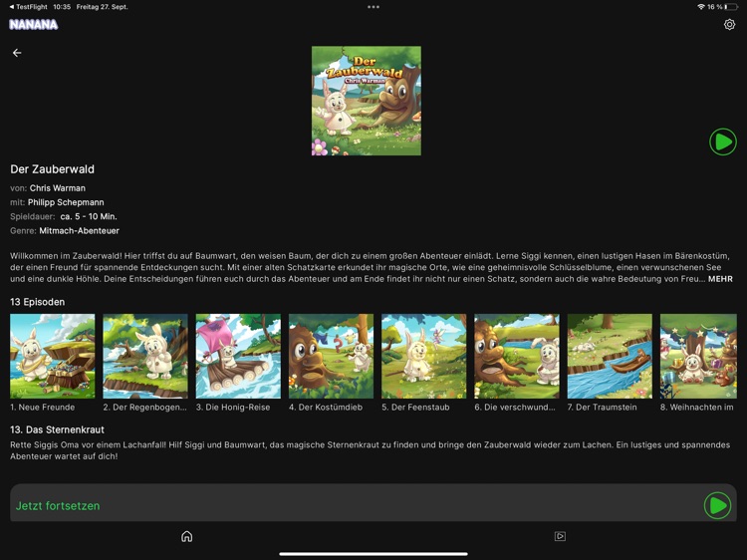Select episode 3 Die Honig-Reise thumbnail
747x560 pixels.
click(x=238, y=356)
